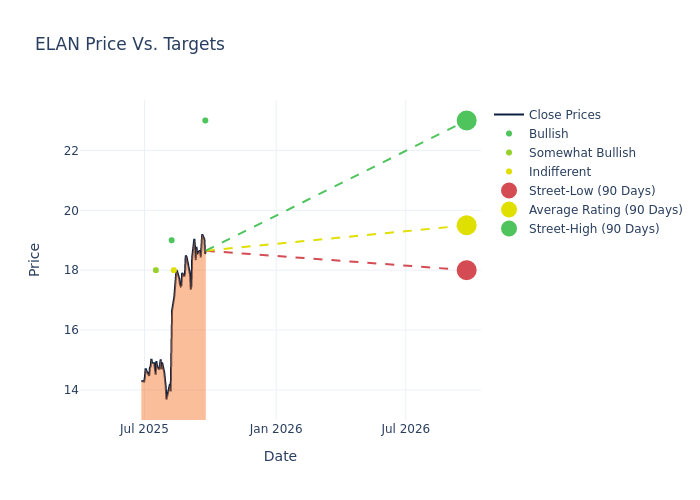Click the large red Street-Low marker
This screenshot has width=700, height=500.
466,270
